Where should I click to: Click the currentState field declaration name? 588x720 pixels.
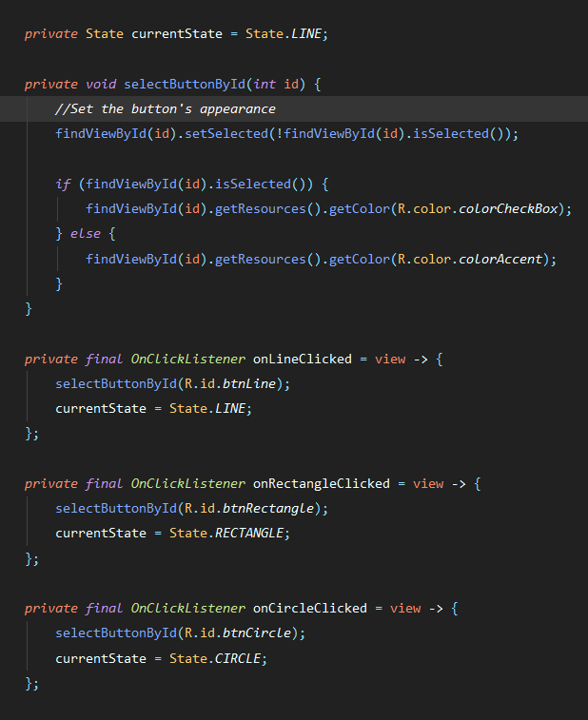[177, 34]
